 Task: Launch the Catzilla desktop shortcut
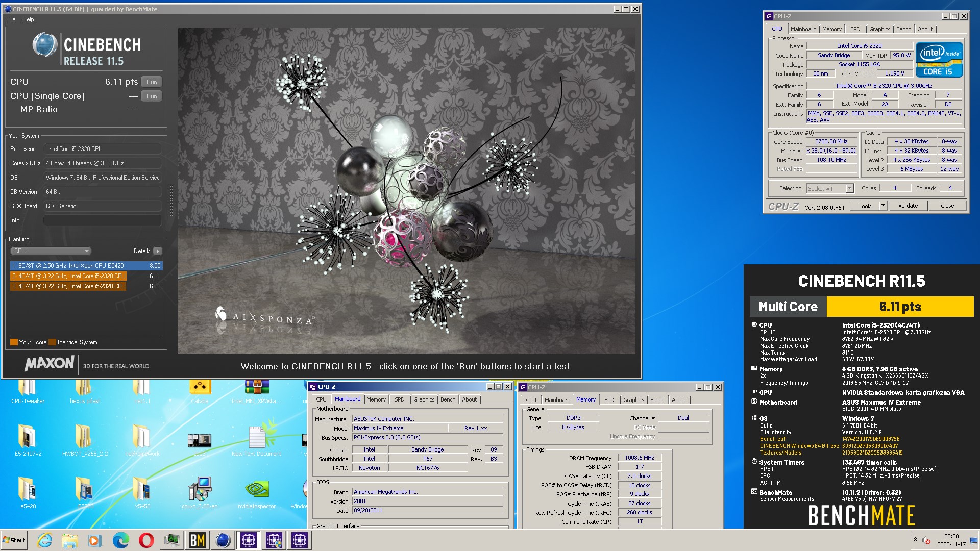tap(200, 391)
